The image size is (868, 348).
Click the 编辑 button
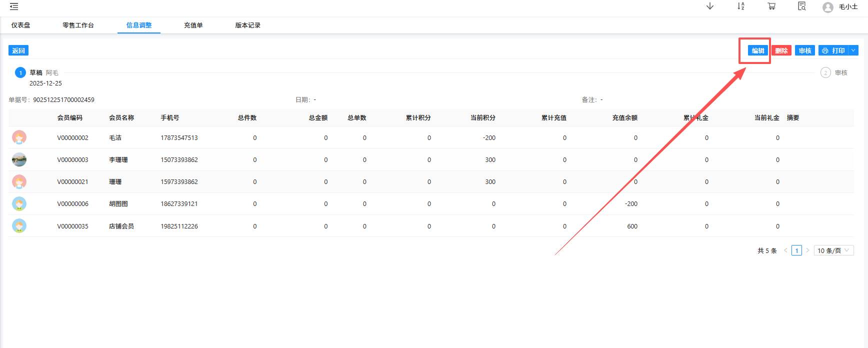click(x=757, y=50)
